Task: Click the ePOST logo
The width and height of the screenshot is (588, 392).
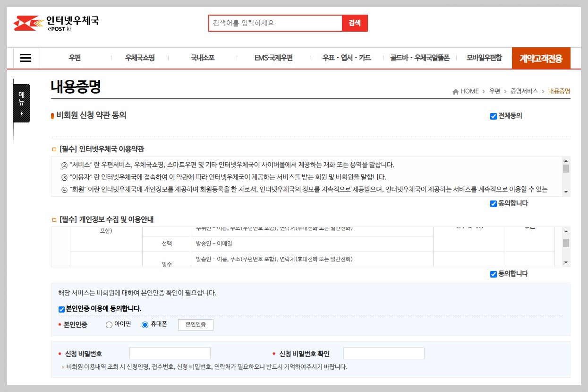Action: 57,23
